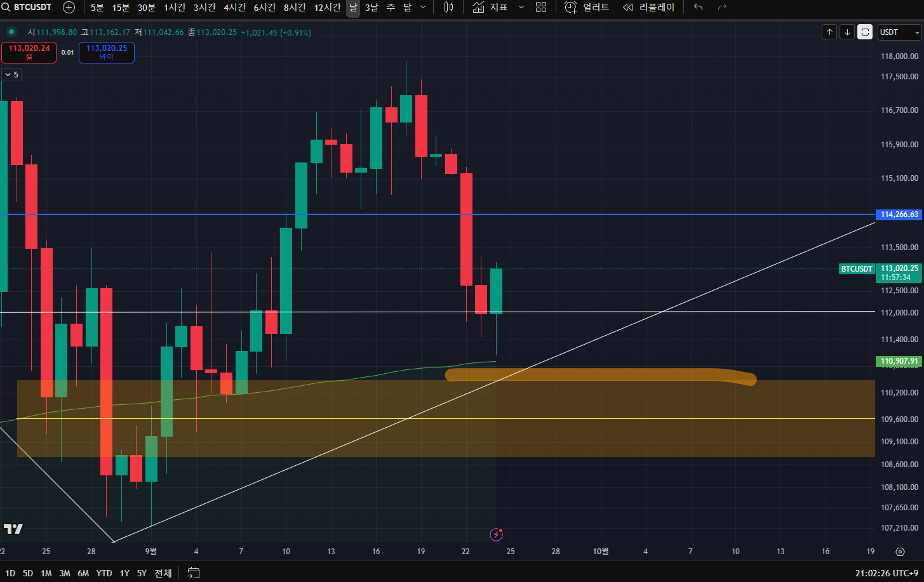Select the 3시간 interval

click(204, 8)
